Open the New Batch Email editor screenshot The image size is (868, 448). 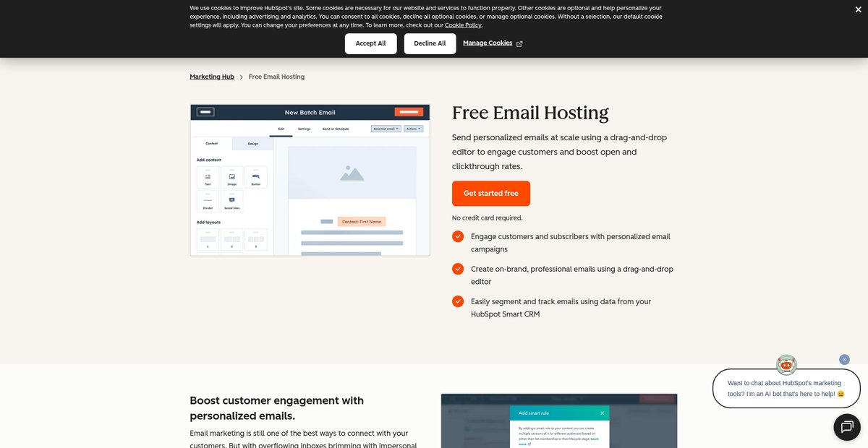[310, 180]
